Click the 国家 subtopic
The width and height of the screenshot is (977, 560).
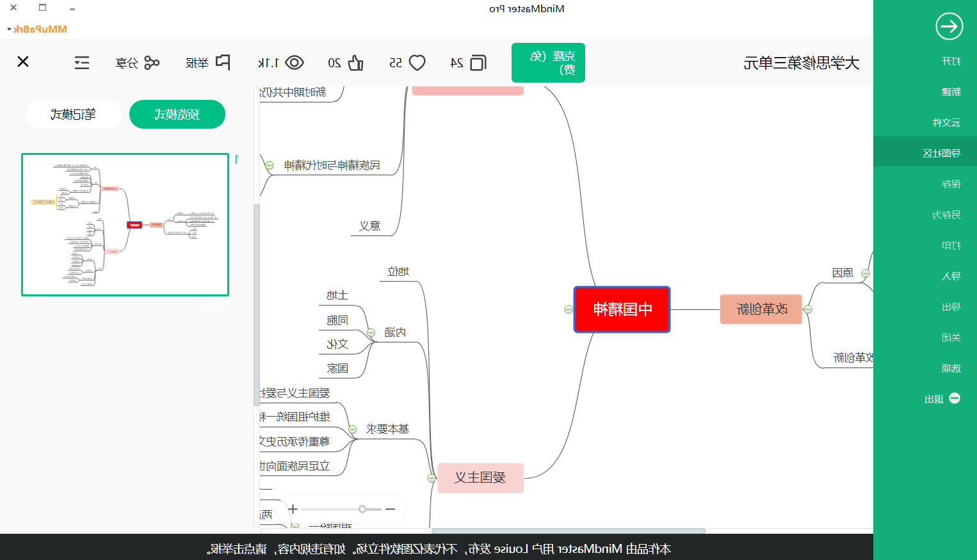coord(337,369)
